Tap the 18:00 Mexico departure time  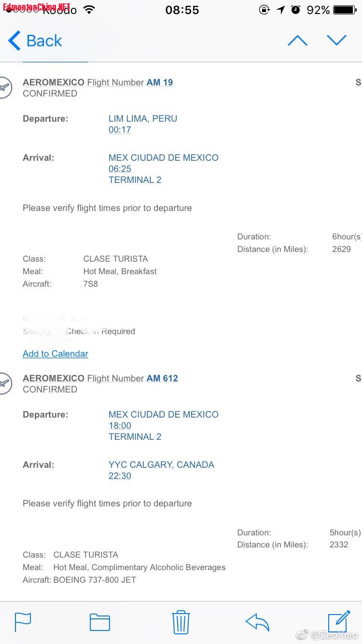coord(120,426)
